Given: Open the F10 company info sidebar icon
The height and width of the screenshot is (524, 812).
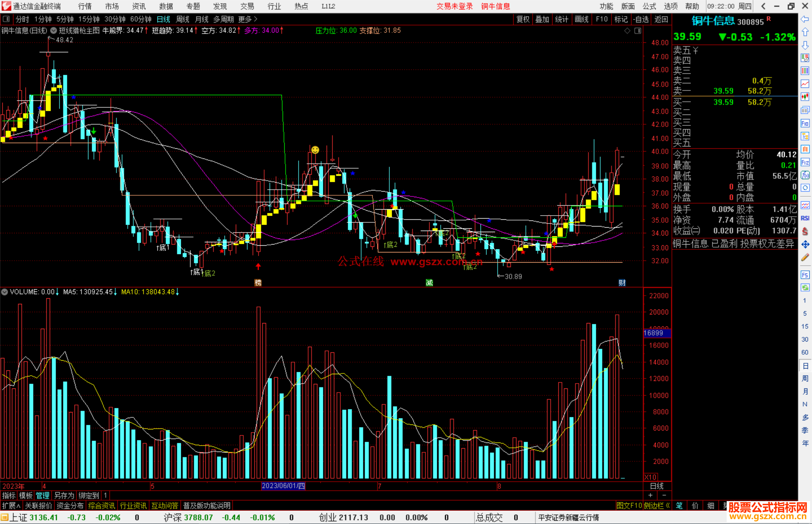Looking at the screenshot, I should (x=805, y=123).
